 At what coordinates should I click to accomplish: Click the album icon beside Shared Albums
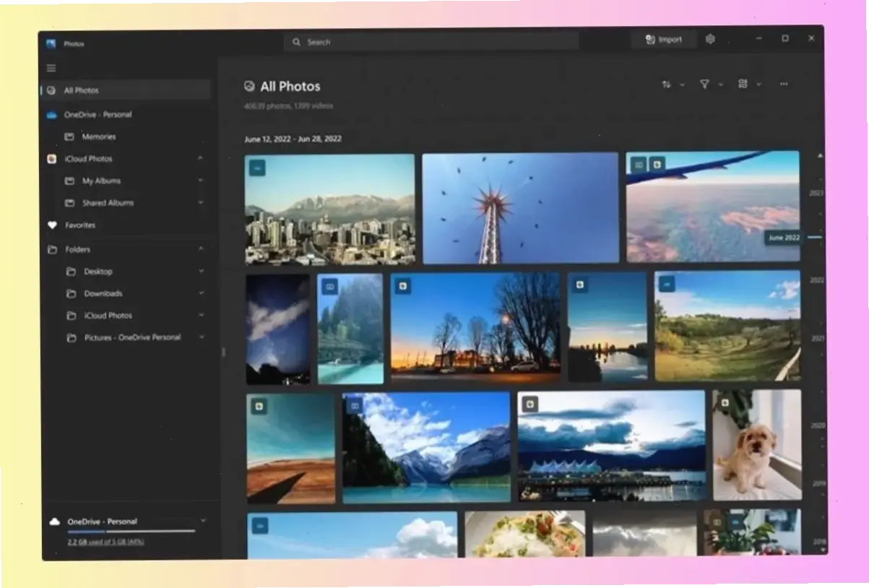70,203
